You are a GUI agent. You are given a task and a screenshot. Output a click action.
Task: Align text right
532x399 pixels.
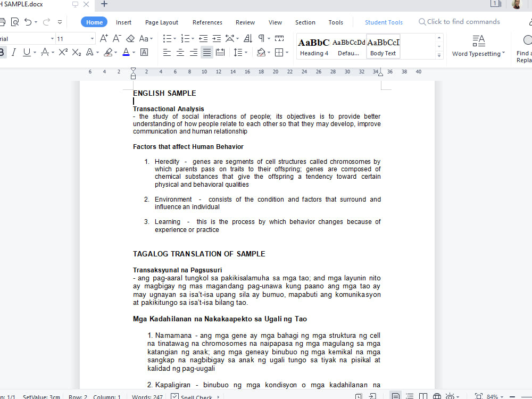pyautogui.click(x=194, y=52)
